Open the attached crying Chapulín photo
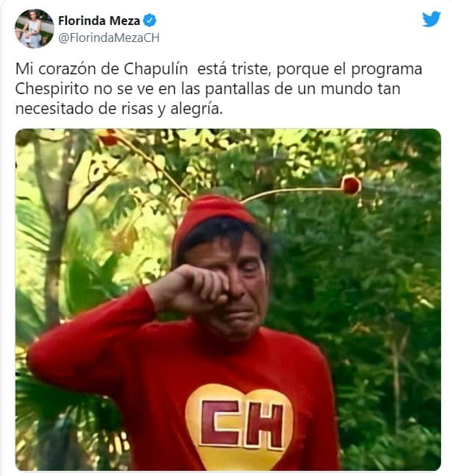 228,299
